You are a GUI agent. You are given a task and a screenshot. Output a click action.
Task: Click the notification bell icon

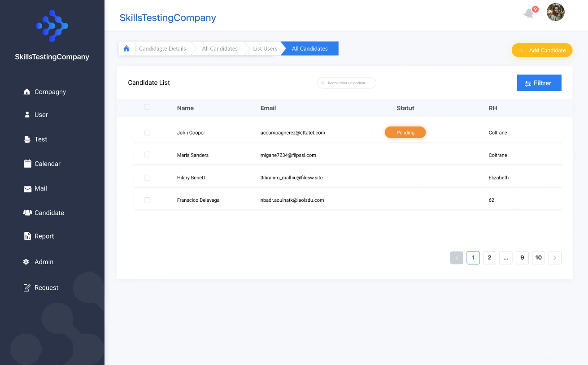pyautogui.click(x=529, y=13)
